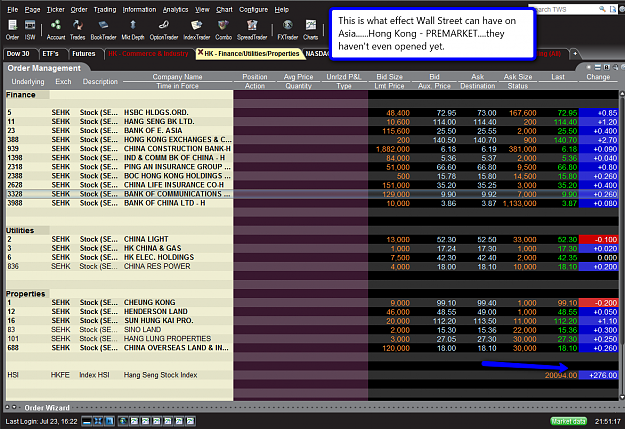625x429 pixels.
Task: Close the HK - Finance/Utilities/Properties tab
Action: [200, 53]
